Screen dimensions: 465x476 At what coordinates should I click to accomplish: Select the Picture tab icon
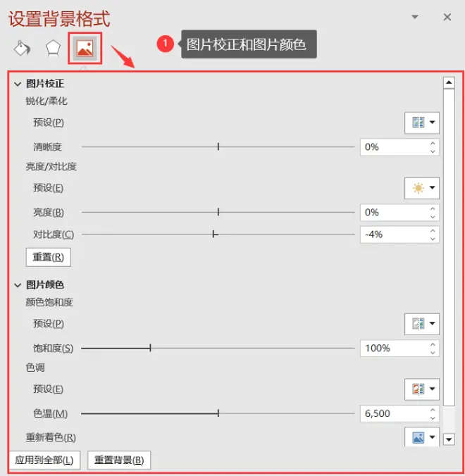point(85,49)
